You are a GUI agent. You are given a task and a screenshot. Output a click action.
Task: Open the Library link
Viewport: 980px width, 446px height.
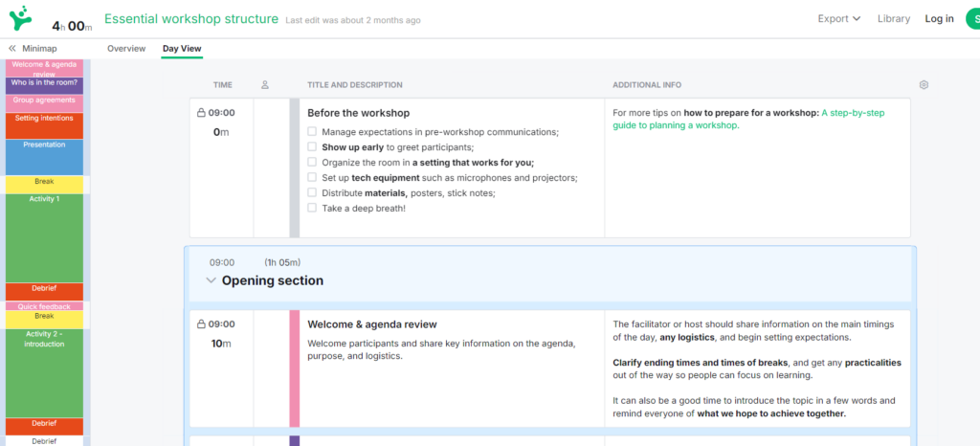[x=893, y=19]
